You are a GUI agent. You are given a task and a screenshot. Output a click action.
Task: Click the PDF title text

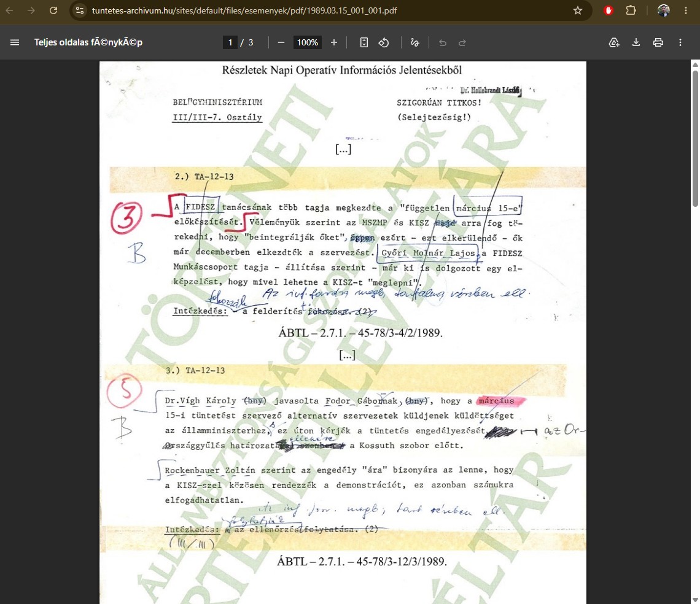coord(88,42)
